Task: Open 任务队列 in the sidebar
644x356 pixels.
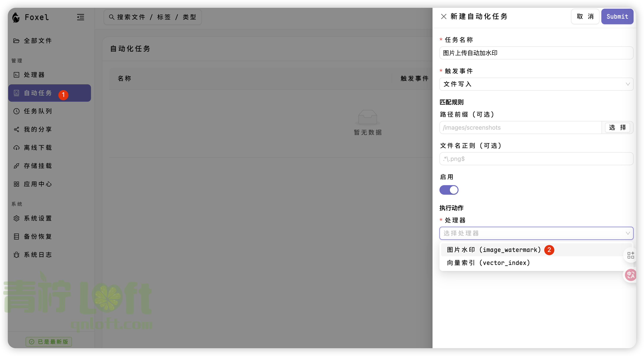Action: pyautogui.click(x=37, y=111)
